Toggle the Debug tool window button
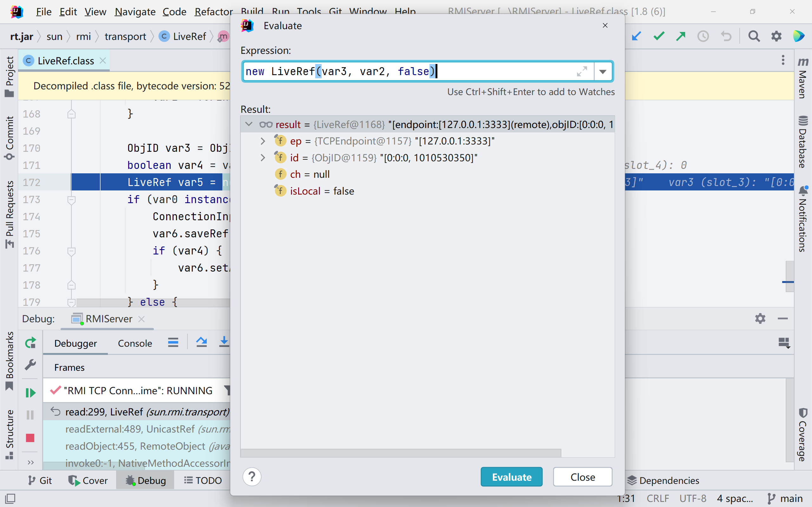Screen dimensions: 812x507 tap(146, 480)
